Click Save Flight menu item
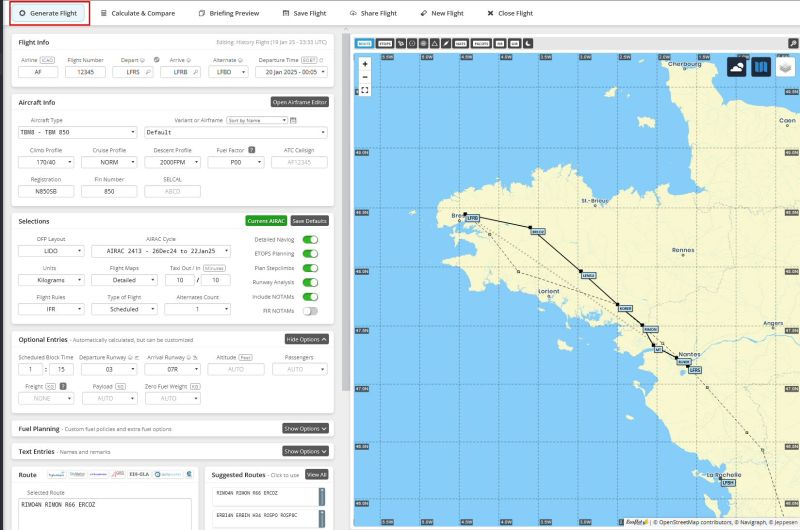 point(305,13)
